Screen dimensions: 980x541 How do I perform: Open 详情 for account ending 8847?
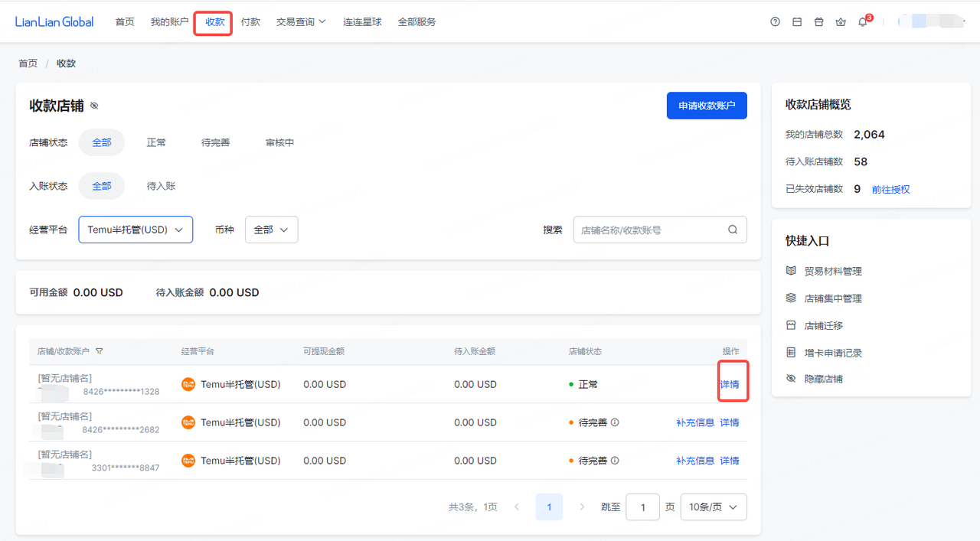[x=730, y=461]
